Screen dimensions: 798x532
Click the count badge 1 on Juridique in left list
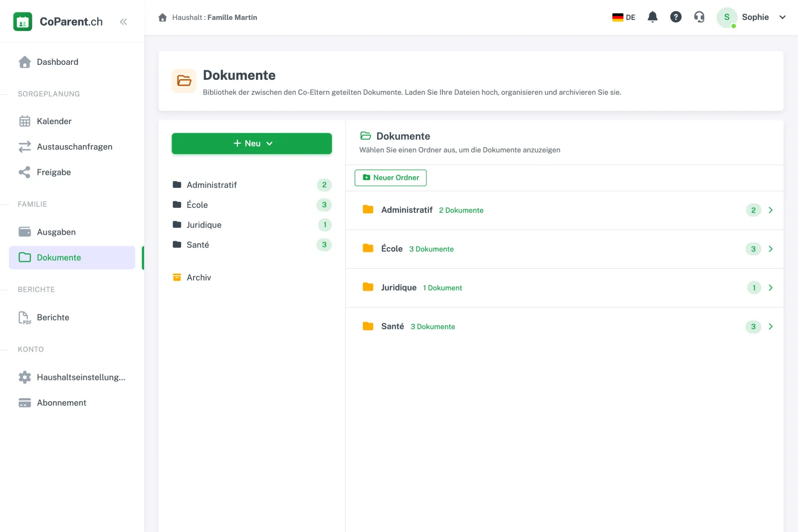(x=325, y=225)
